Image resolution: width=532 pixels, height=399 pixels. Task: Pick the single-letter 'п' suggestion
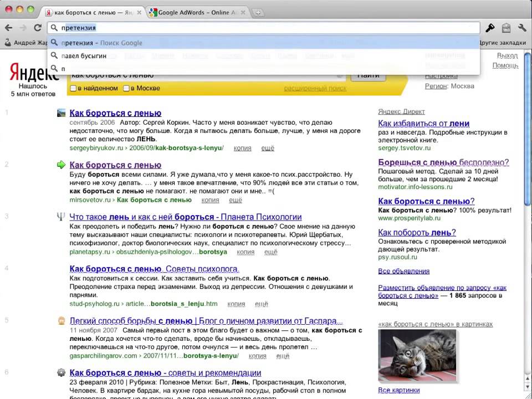tap(264, 69)
